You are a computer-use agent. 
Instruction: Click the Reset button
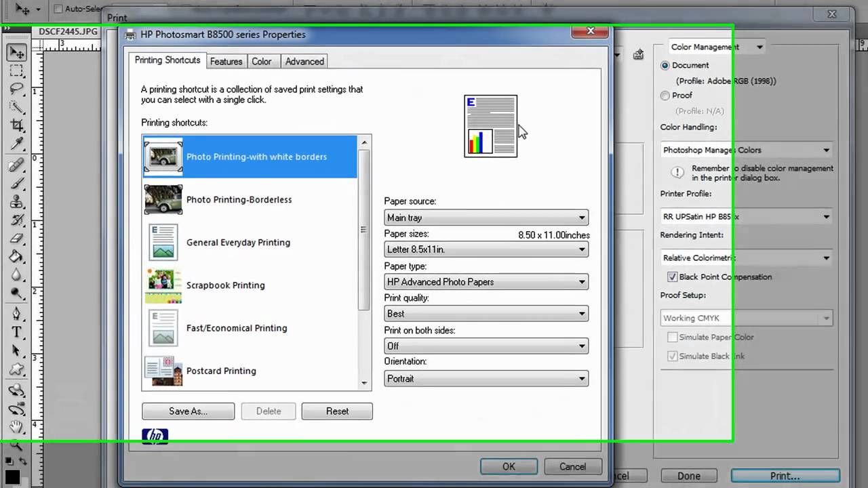tap(337, 411)
